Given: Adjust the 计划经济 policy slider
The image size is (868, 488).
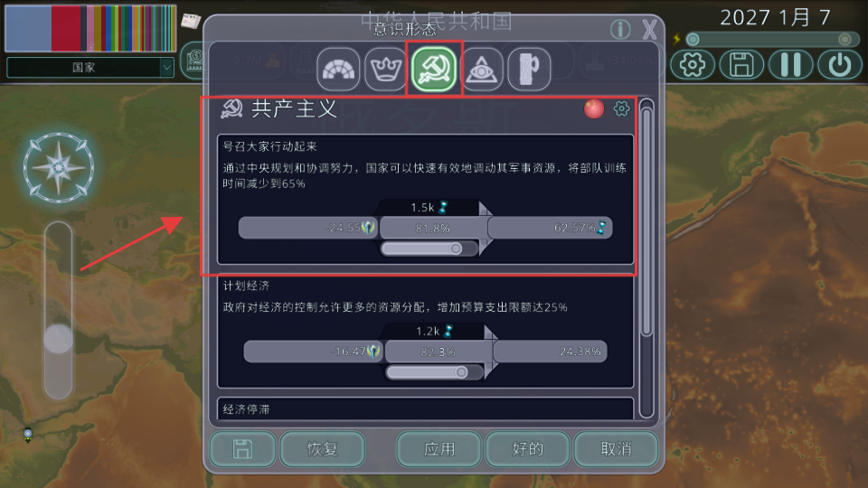Looking at the screenshot, I should [434, 372].
